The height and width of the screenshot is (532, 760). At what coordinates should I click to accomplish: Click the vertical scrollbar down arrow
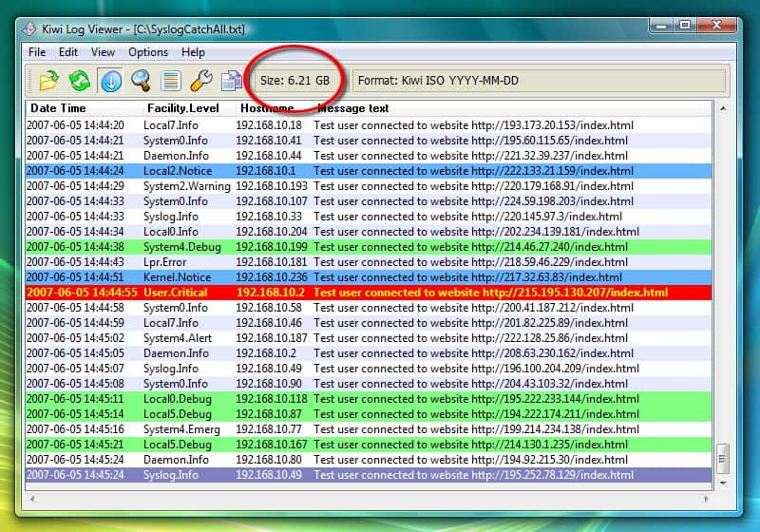(724, 481)
